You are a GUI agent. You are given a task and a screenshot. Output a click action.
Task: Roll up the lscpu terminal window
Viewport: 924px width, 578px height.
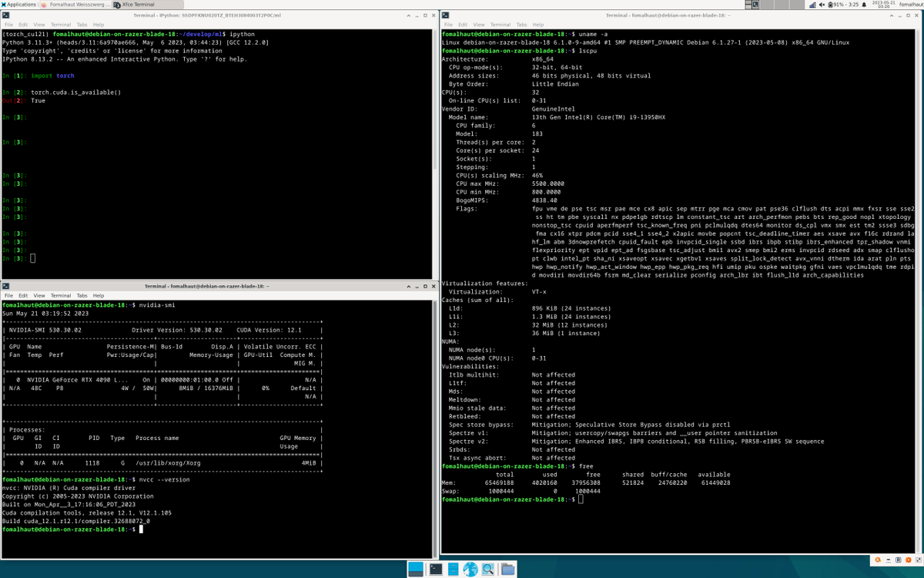point(893,15)
